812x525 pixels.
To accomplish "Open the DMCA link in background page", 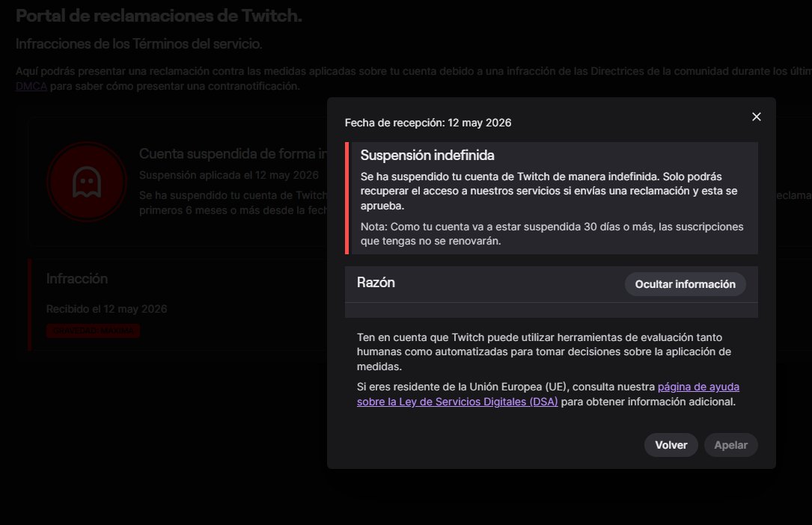I will point(31,87).
